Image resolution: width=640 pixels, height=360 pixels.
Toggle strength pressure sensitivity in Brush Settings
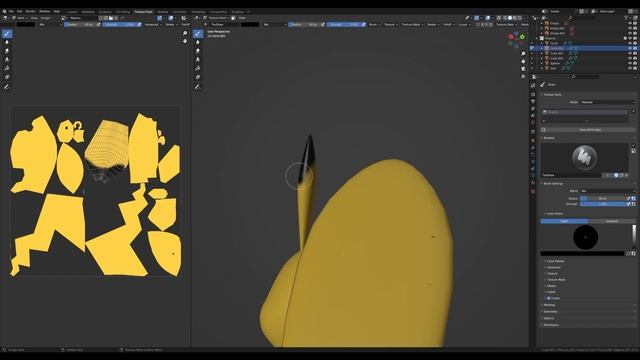[629, 204]
